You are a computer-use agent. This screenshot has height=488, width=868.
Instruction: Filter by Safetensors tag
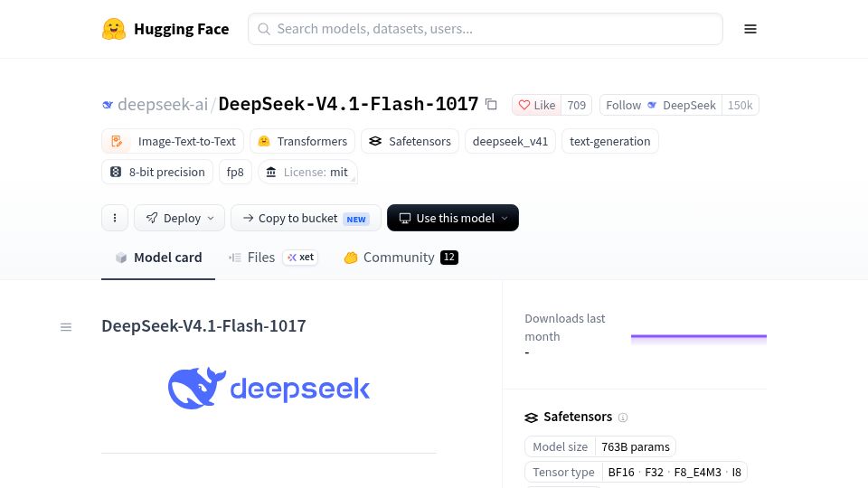point(410,141)
